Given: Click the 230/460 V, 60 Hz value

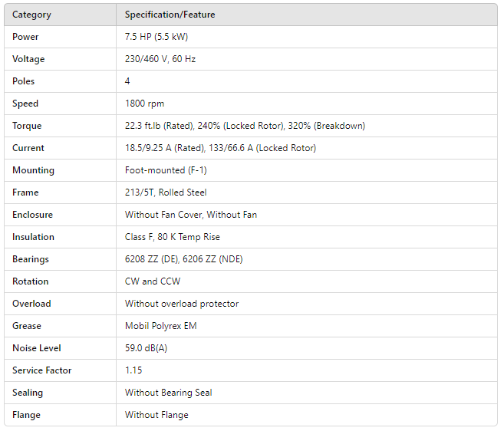Looking at the screenshot, I should coord(160,59).
